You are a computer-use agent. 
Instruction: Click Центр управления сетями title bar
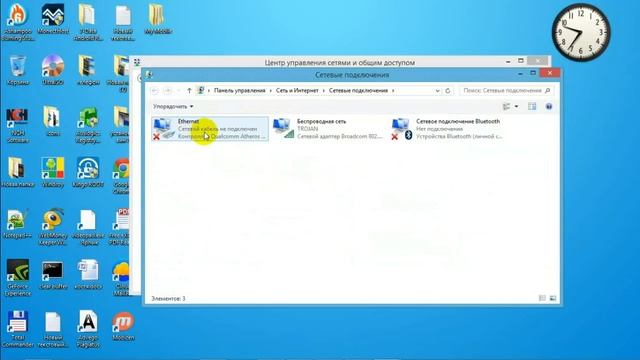click(340, 62)
